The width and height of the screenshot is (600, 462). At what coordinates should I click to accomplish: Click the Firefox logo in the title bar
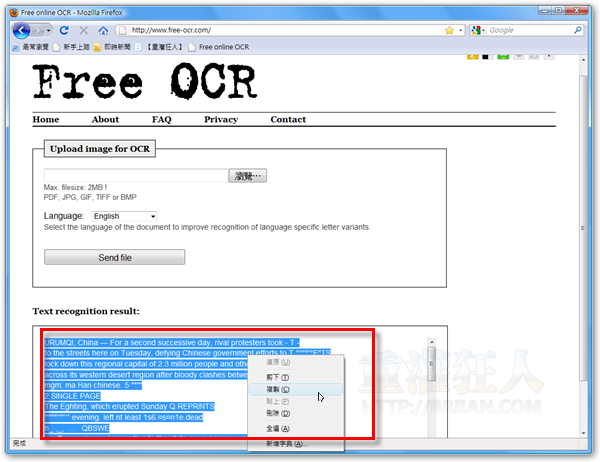(14, 13)
